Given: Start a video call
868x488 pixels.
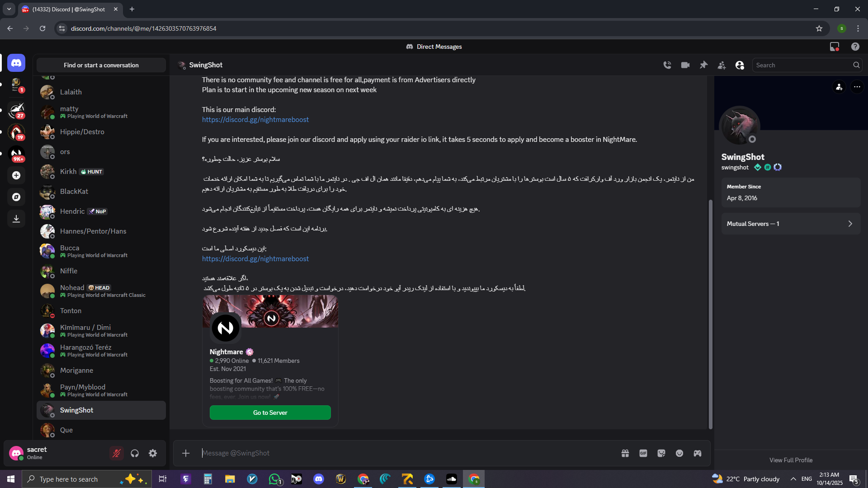Looking at the screenshot, I should pos(685,65).
